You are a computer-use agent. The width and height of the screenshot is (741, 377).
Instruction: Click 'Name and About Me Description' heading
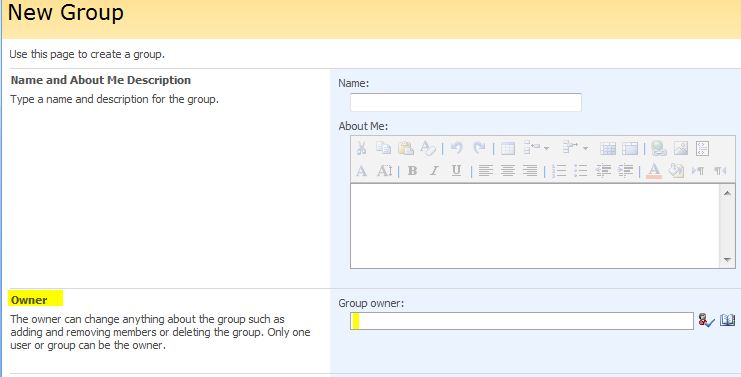point(101,80)
